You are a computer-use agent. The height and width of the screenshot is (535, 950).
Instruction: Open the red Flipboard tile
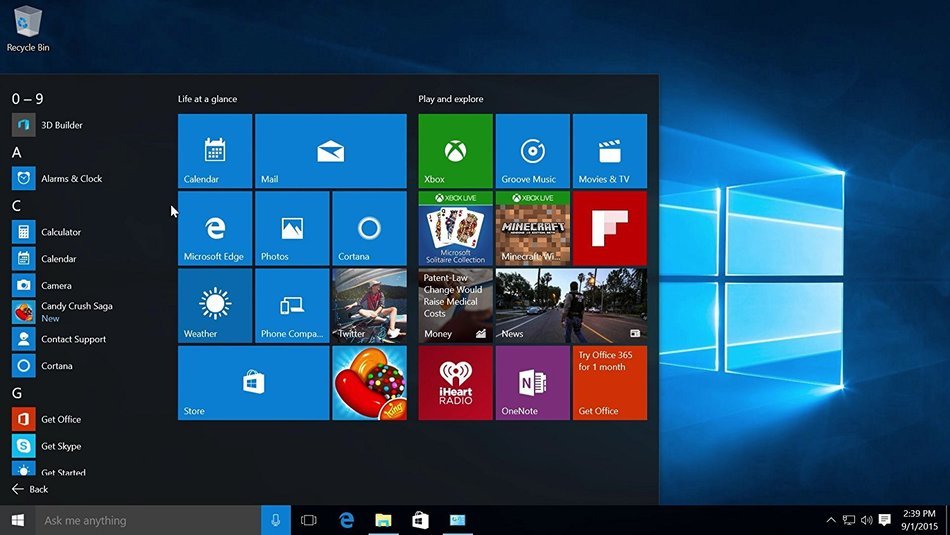click(610, 228)
